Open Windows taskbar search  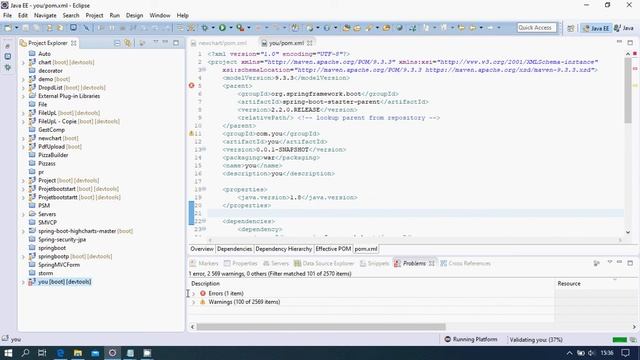pos(25,353)
